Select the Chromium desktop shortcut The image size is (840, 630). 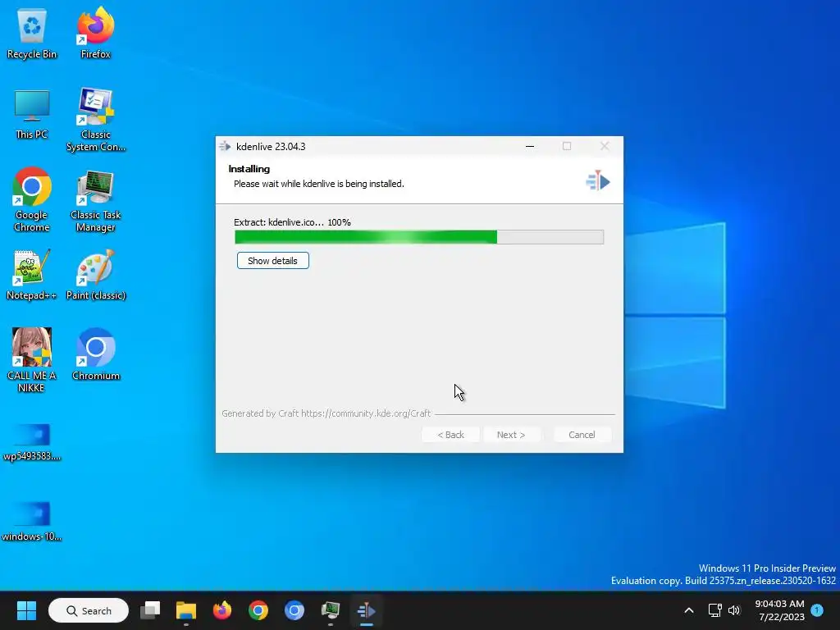tap(95, 354)
